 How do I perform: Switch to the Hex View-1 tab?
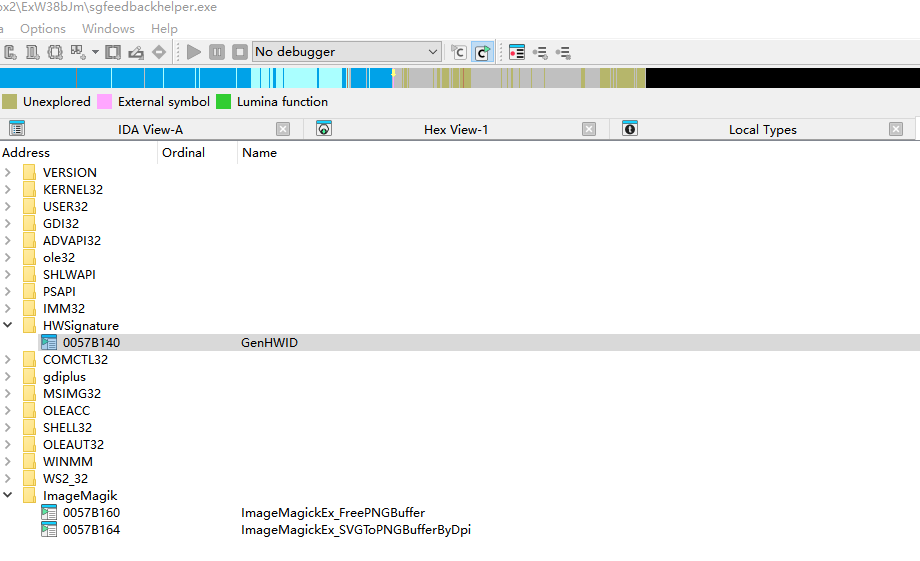click(456, 130)
